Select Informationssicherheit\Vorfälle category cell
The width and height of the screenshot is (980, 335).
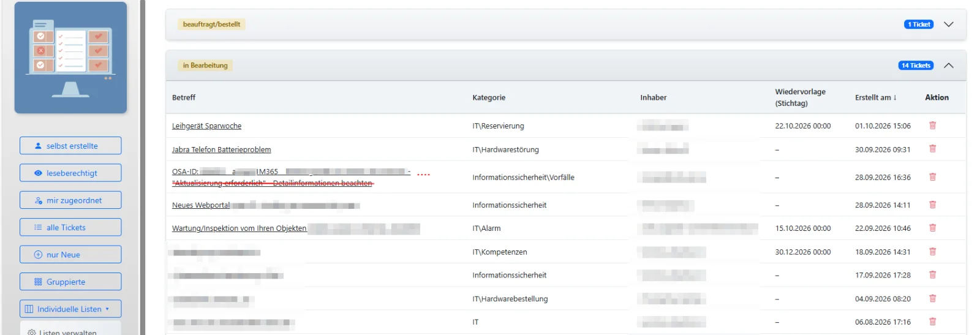coord(523,178)
